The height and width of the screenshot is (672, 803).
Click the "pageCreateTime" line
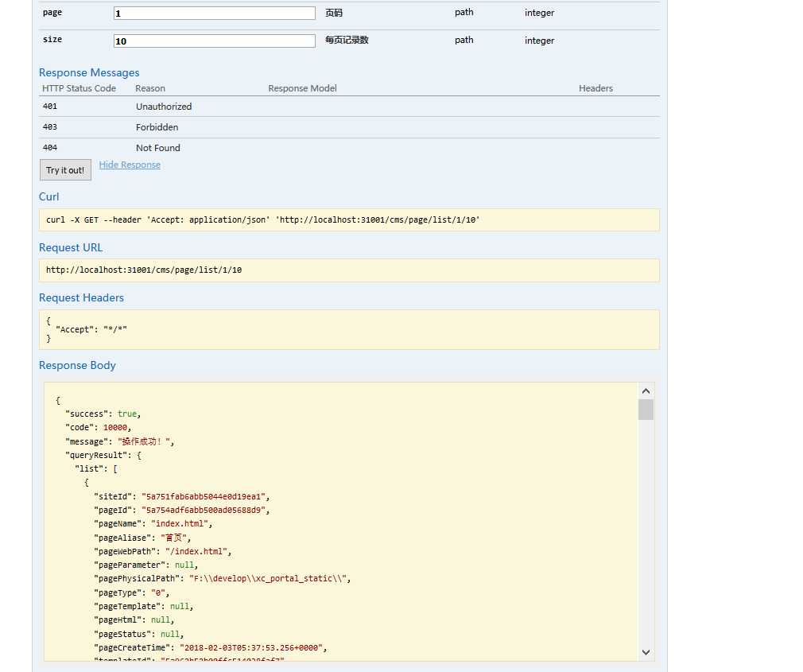pyautogui.click(x=211, y=648)
